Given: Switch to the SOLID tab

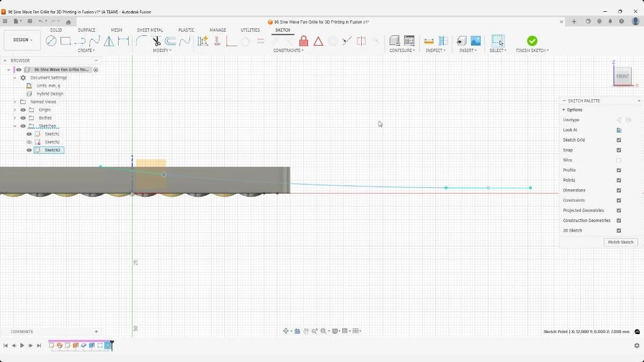Looking at the screenshot, I should coord(56,30).
